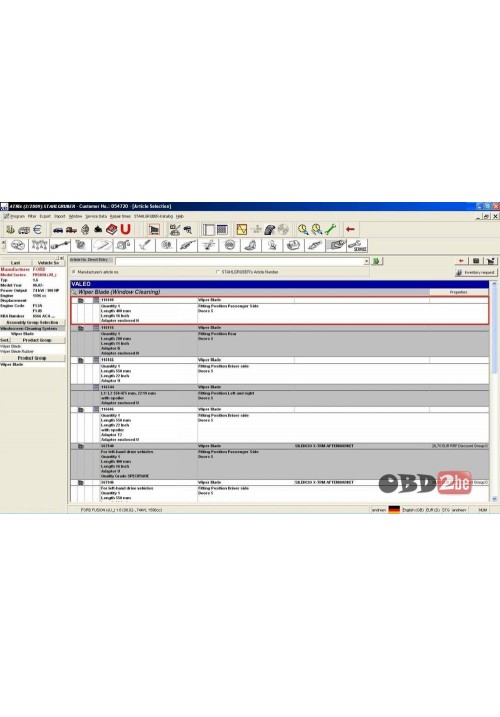Screen dimensions: 500x717
Task: Open the Filter menu
Action: [32, 216]
